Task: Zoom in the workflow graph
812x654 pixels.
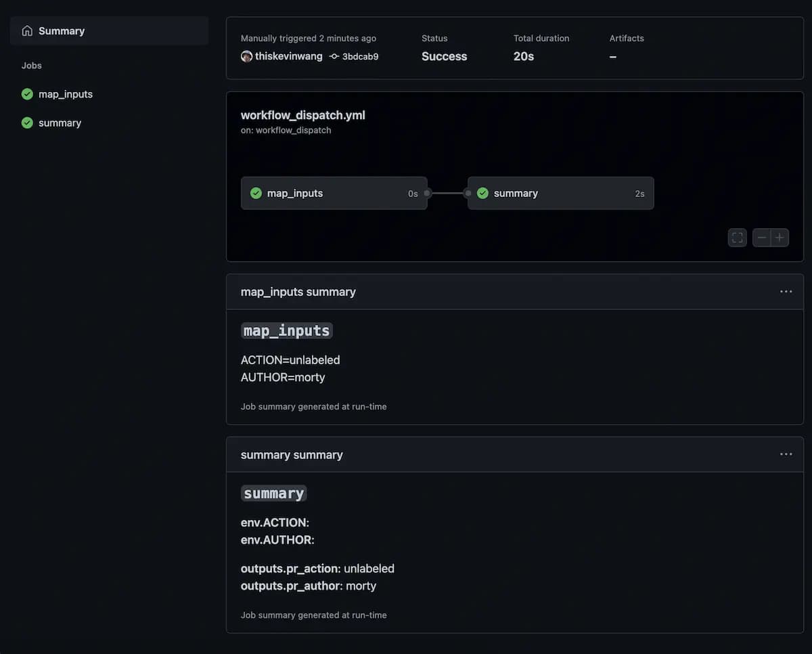Action: click(x=780, y=238)
